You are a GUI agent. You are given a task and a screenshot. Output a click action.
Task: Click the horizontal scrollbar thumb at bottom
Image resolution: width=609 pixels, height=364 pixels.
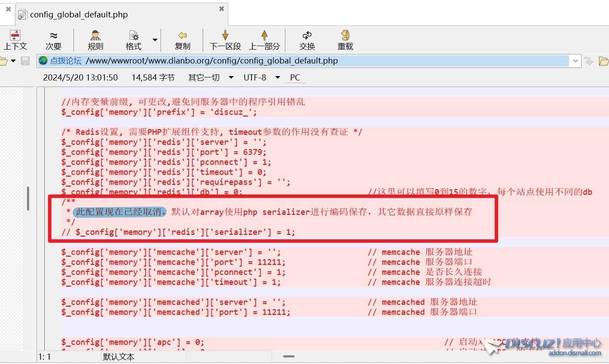tap(289, 356)
